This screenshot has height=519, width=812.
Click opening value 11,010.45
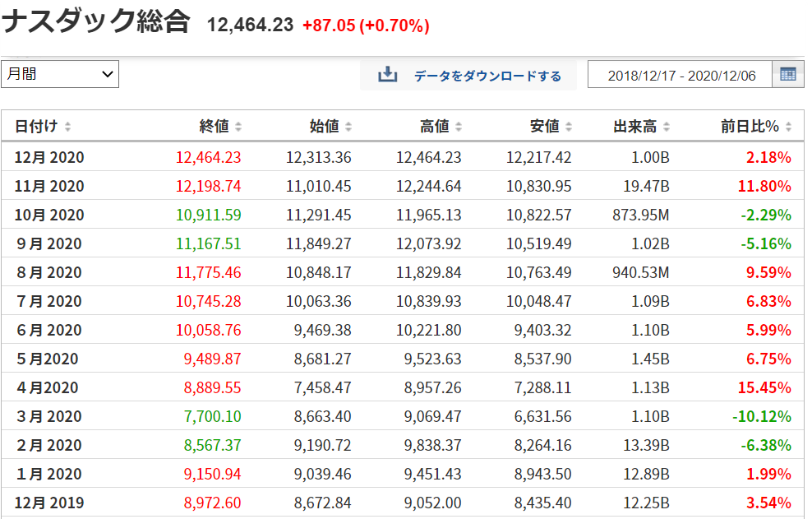(x=319, y=186)
